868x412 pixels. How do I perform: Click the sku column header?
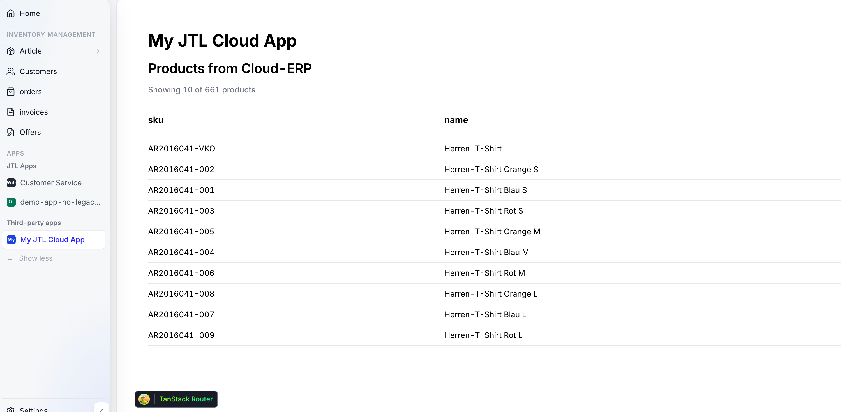point(156,120)
